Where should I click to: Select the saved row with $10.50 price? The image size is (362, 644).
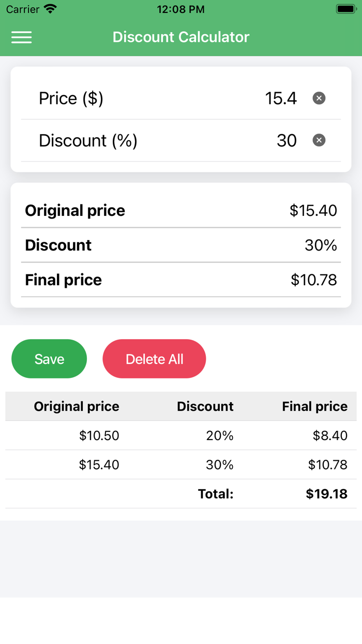181,435
